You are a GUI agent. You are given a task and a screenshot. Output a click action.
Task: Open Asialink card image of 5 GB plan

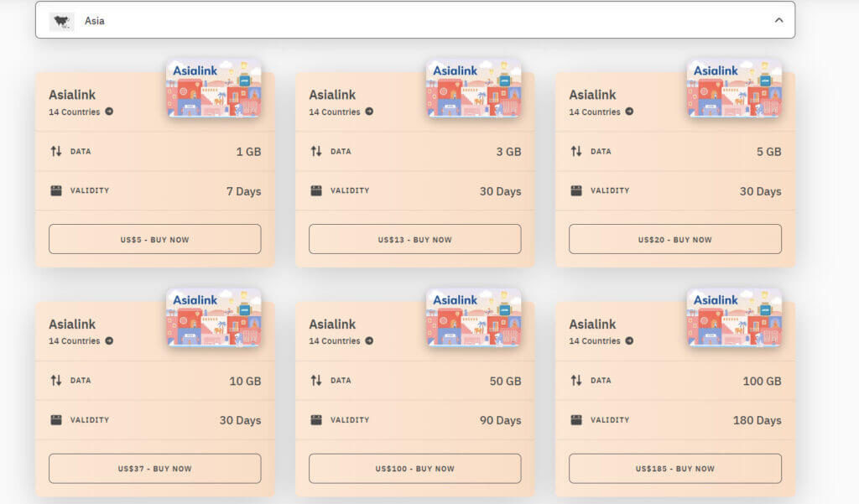click(734, 88)
